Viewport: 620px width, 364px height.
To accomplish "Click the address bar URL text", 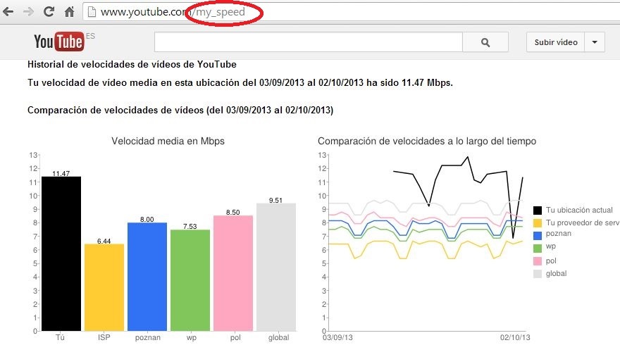I will 173,12.
